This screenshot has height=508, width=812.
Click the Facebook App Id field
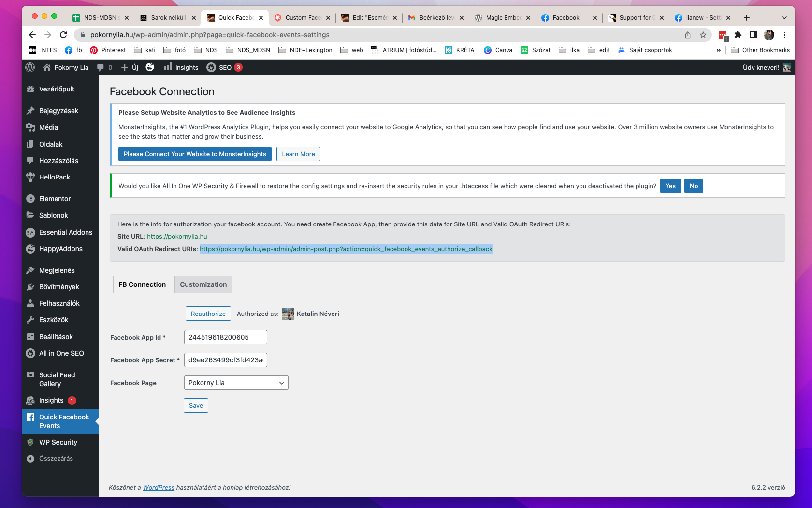[226, 337]
